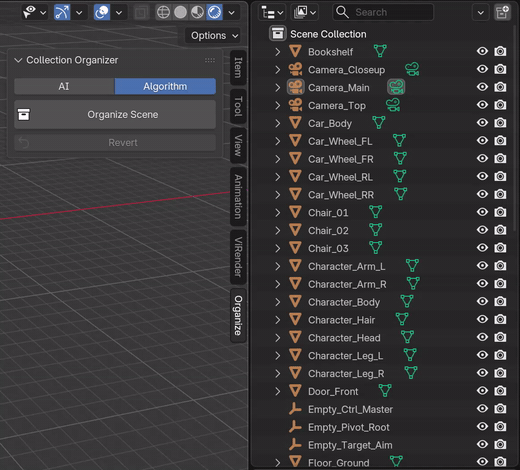Open the Organize sidebar tab
Viewport: 520px width, 470px height.
[238, 315]
